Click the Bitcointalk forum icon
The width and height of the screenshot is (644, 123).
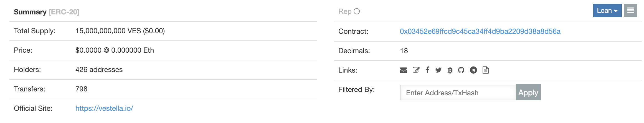pos(450,70)
